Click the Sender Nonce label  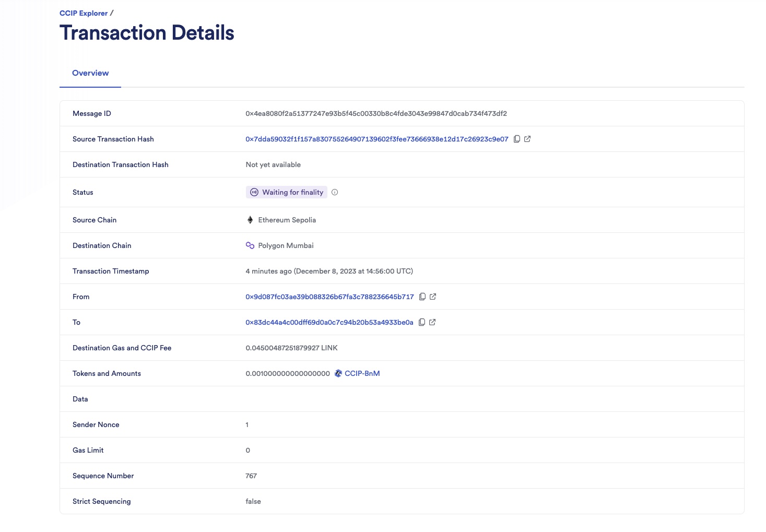pyautogui.click(x=96, y=424)
